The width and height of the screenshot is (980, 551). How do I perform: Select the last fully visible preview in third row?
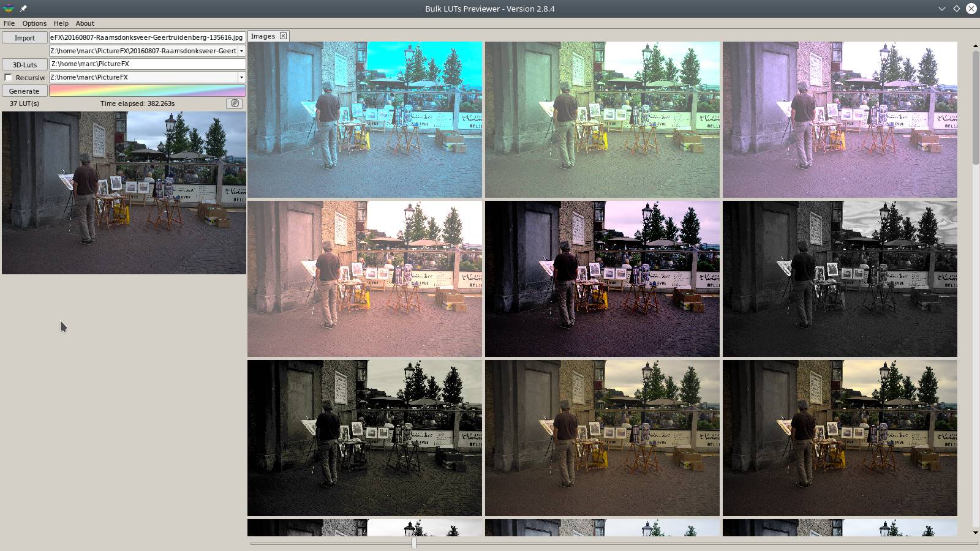pos(840,438)
